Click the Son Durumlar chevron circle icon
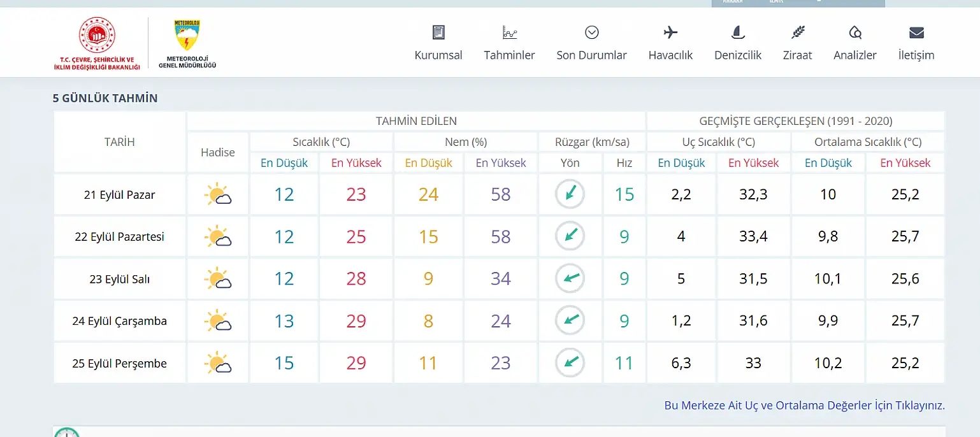Viewport: 980px width, 437px height. [591, 32]
